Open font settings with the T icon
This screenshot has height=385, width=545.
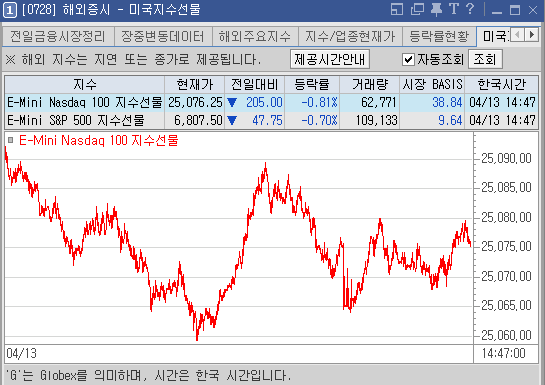(x=454, y=9)
